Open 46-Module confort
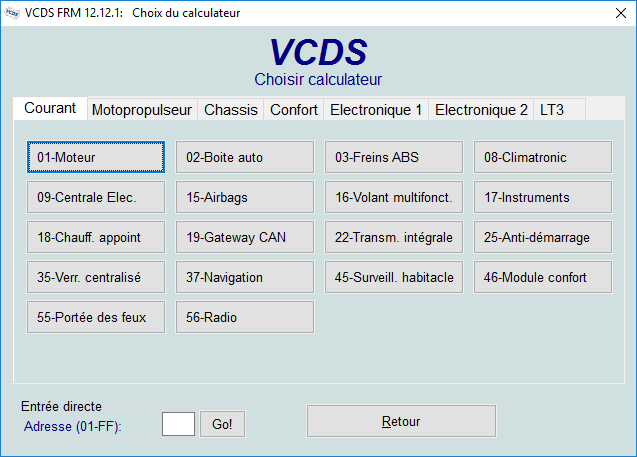Image resolution: width=637 pixels, height=457 pixels. (542, 277)
